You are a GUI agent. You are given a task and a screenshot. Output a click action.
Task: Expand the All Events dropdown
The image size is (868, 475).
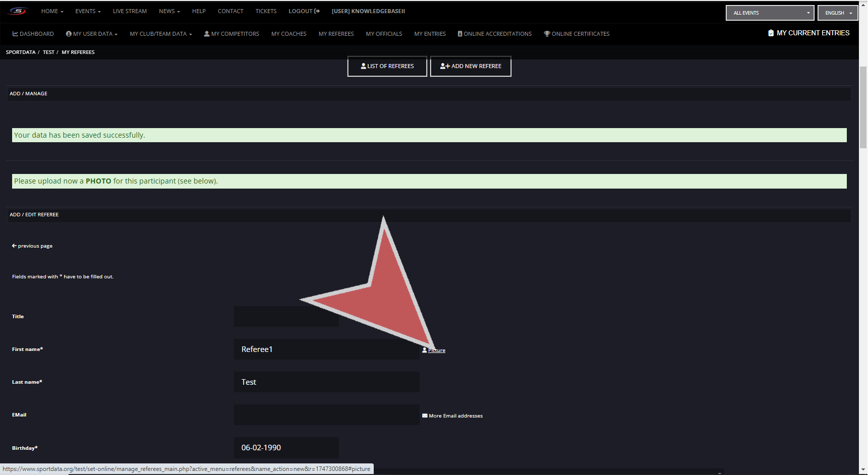click(770, 13)
